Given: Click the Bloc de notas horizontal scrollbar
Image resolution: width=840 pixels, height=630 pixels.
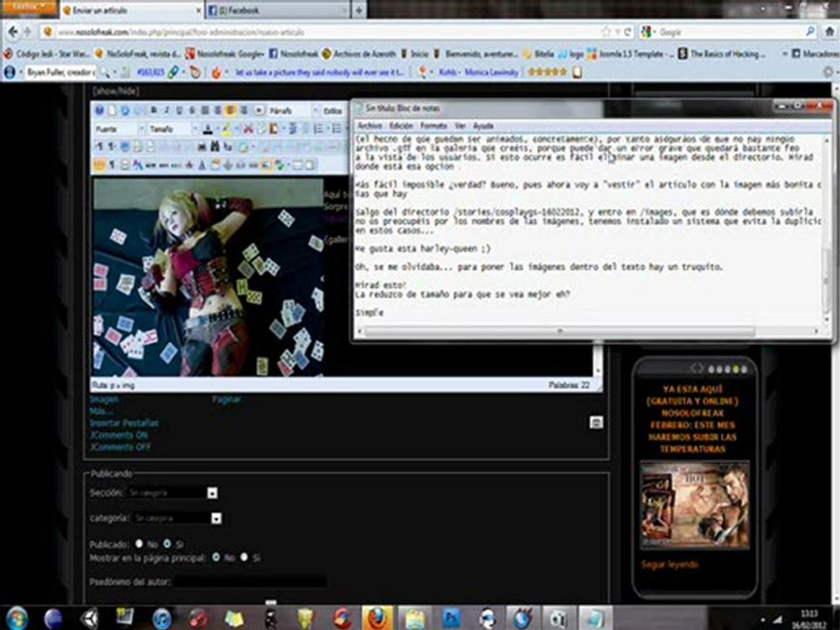Looking at the screenshot, I should coord(560,332).
